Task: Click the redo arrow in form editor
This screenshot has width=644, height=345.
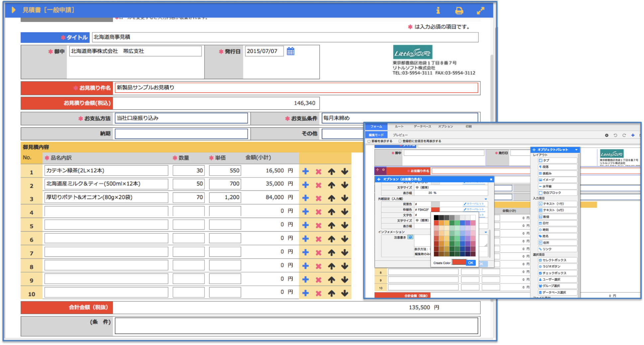Action: click(624, 135)
